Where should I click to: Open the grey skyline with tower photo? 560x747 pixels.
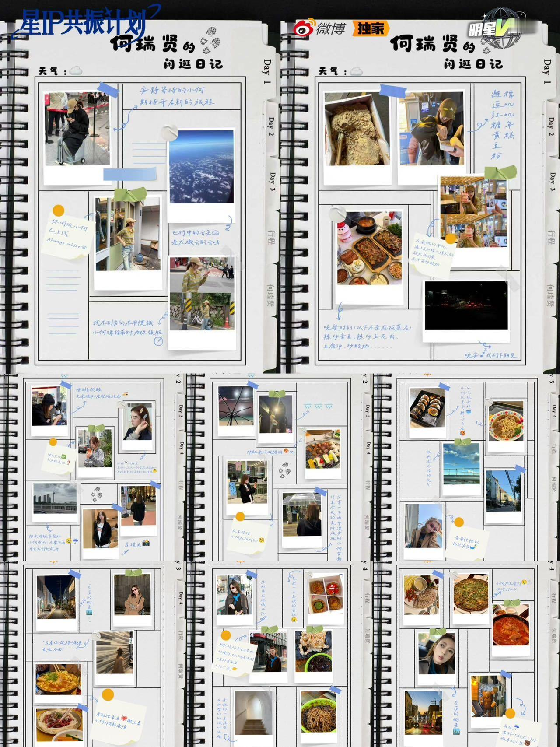(x=55, y=502)
